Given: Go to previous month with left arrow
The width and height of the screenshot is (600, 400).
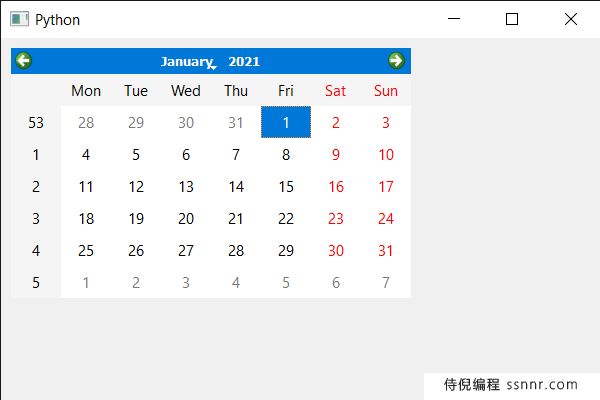Looking at the screenshot, I should point(24,60).
